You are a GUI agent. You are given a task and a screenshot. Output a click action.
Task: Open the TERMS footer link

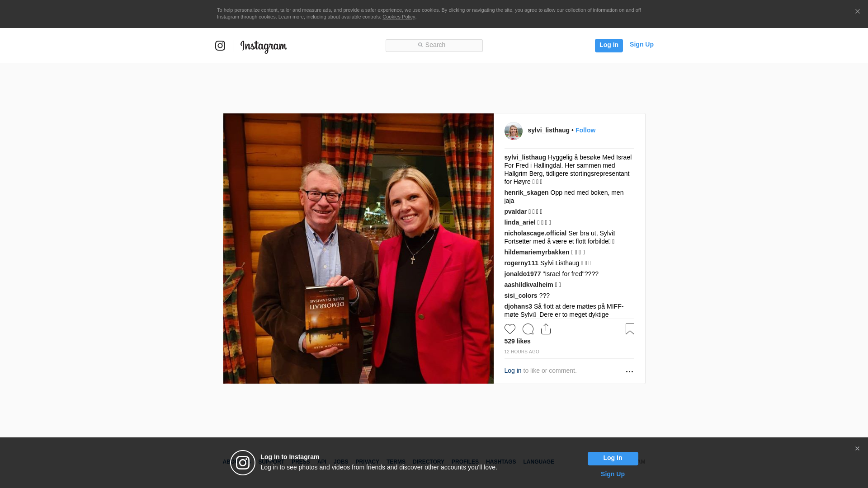coord(396,462)
